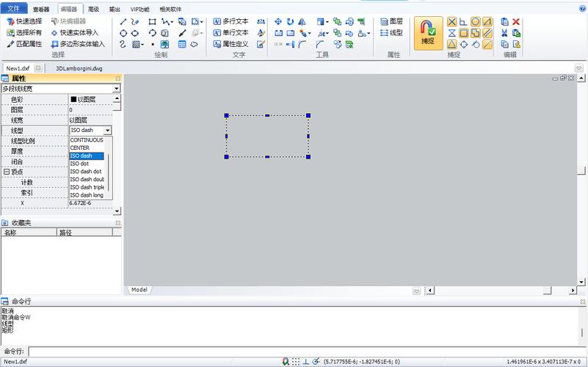Click the polar tracking icon in status bar
The image size is (588, 367).
click(316, 361)
